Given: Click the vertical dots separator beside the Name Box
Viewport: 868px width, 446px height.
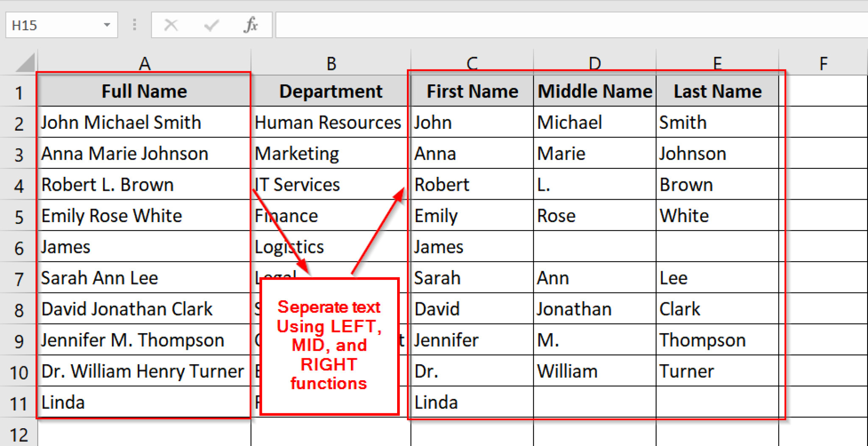Looking at the screenshot, I should click(134, 25).
